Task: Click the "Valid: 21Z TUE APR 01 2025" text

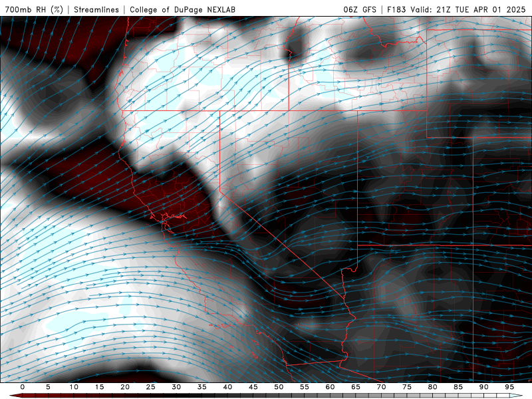Action: click(468, 9)
